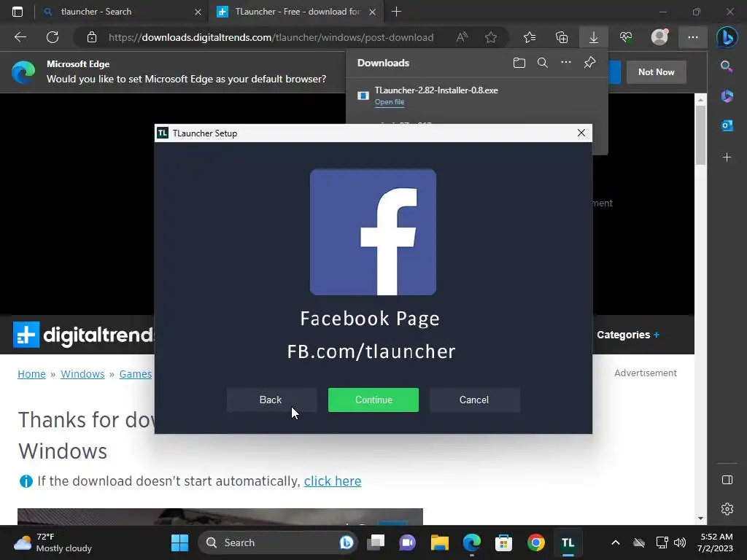747x560 pixels.
Task: Open sidebar settings gear
Action: pos(727,509)
